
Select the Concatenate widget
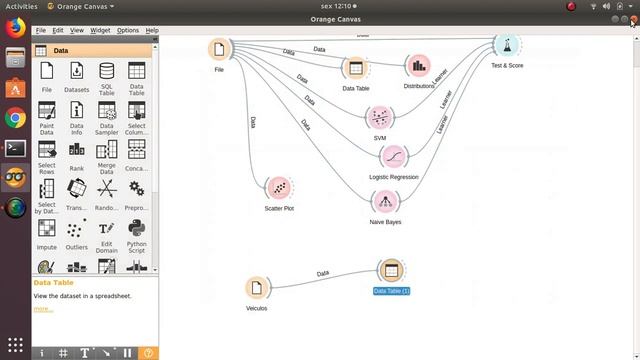(136, 156)
